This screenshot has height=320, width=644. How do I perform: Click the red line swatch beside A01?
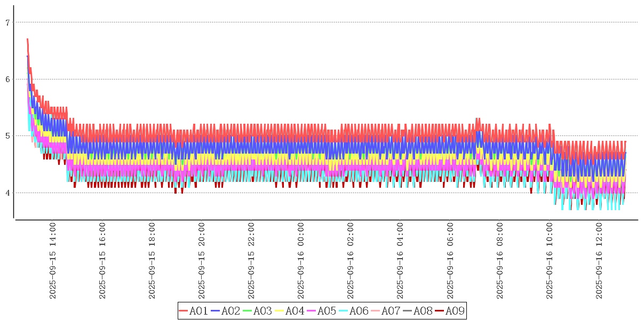tap(184, 311)
